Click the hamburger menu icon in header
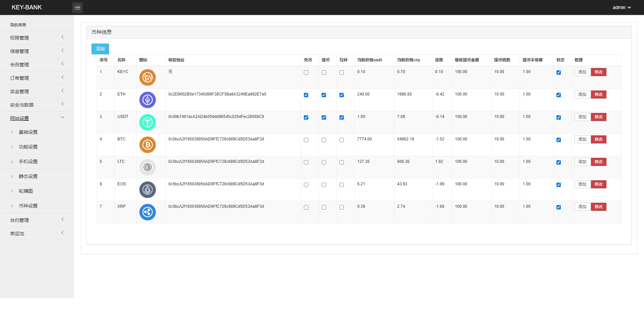The image size is (644, 312). (x=77, y=7)
